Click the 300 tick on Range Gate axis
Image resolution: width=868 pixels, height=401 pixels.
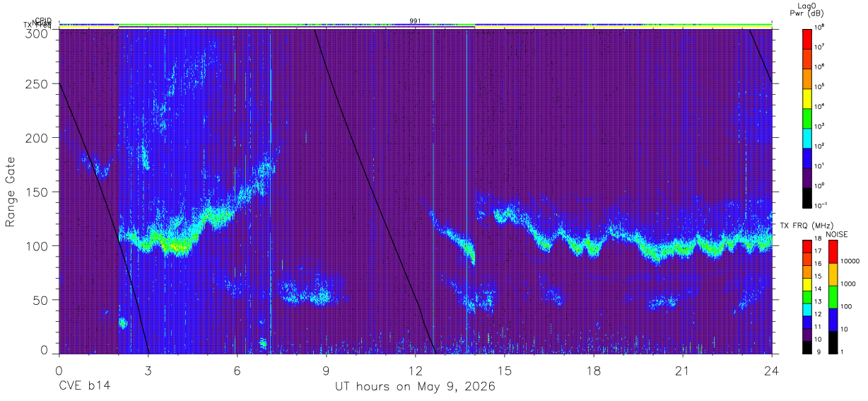point(37,33)
